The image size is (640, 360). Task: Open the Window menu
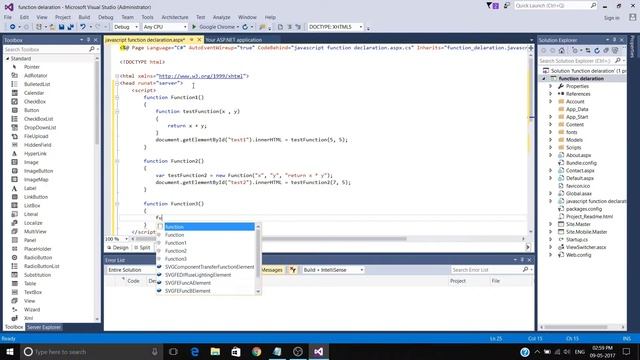tap(247, 17)
